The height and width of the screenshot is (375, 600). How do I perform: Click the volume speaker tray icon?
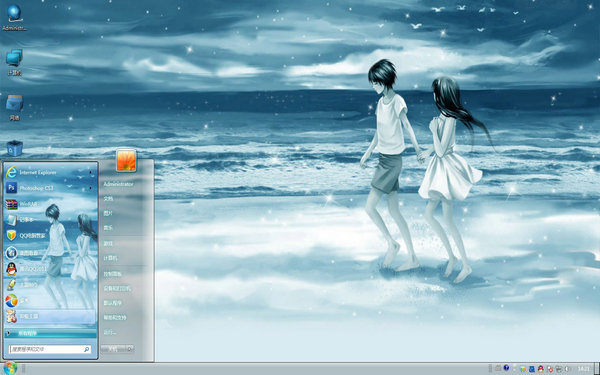pyautogui.click(x=568, y=369)
